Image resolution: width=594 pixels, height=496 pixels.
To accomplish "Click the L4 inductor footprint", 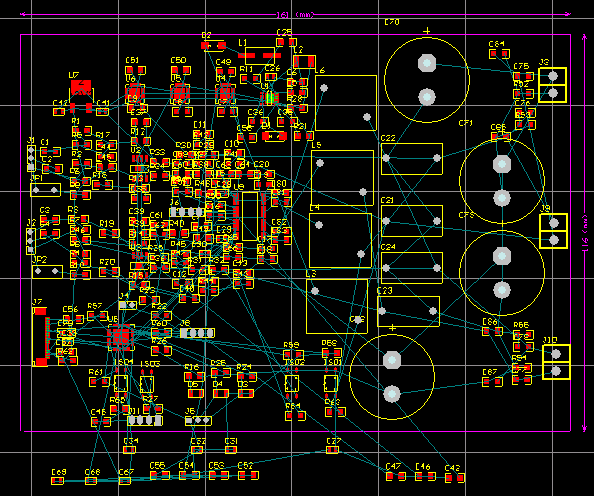I will point(340,240).
